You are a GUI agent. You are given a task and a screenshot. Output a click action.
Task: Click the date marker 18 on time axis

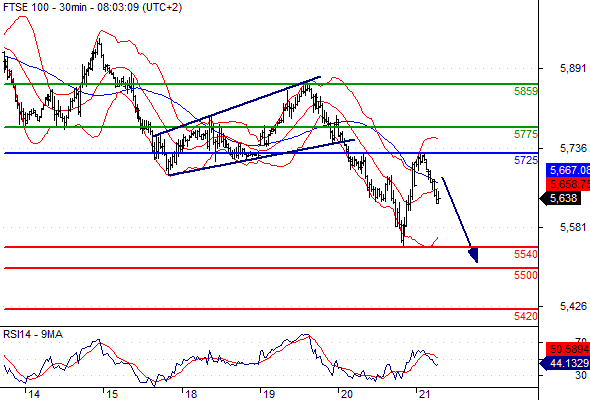[x=191, y=394]
